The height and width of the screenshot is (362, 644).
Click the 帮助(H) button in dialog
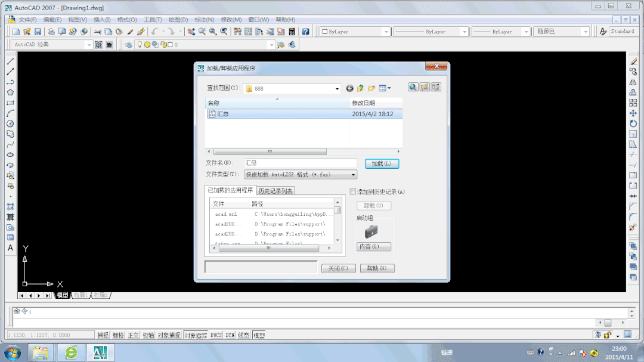[377, 268]
